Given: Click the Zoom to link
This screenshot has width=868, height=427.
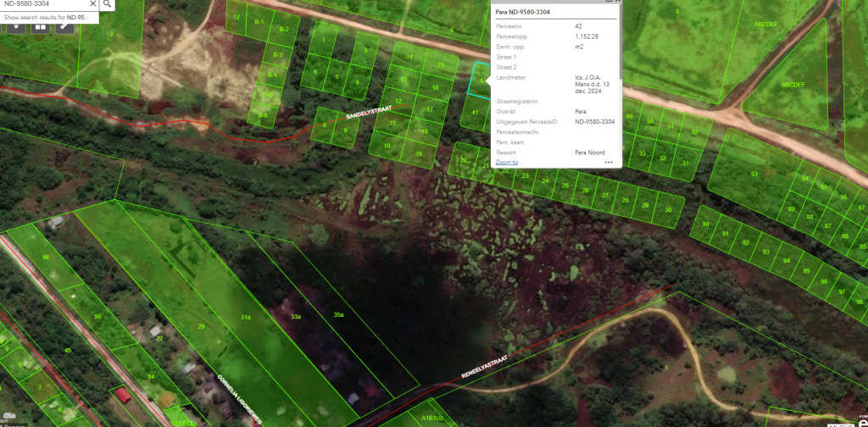Looking at the screenshot, I should (x=507, y=162).
